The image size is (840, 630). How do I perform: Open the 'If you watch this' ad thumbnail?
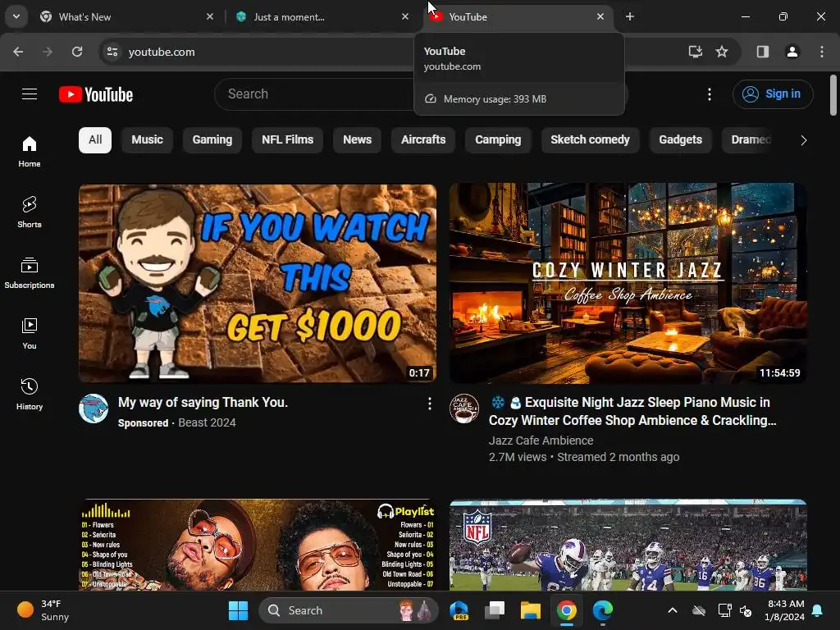tap(258, 283)
